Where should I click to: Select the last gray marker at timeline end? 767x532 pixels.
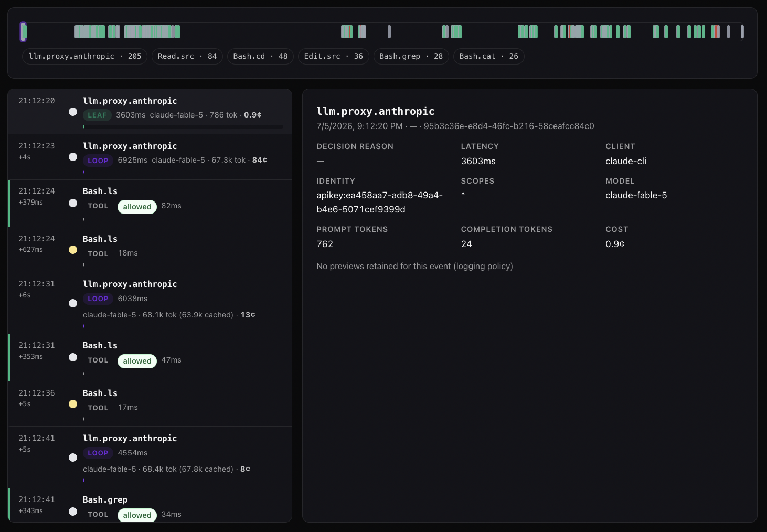(x=742, y=31)
